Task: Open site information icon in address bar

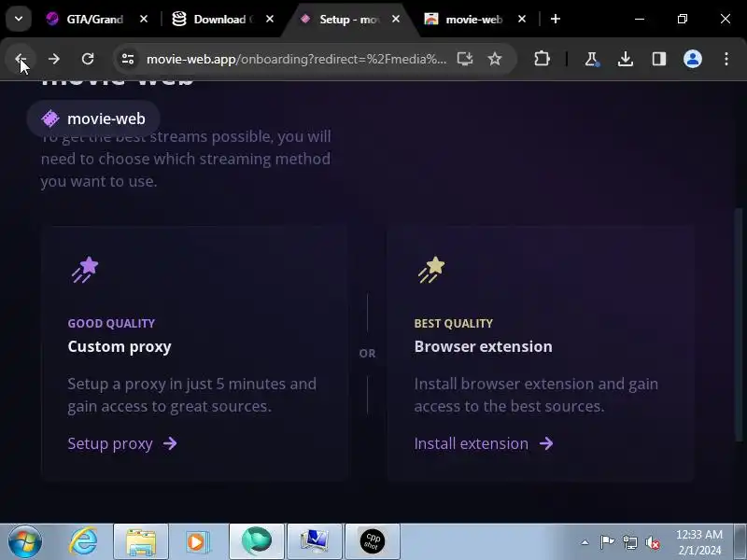Action: click(x=128, y=59)
